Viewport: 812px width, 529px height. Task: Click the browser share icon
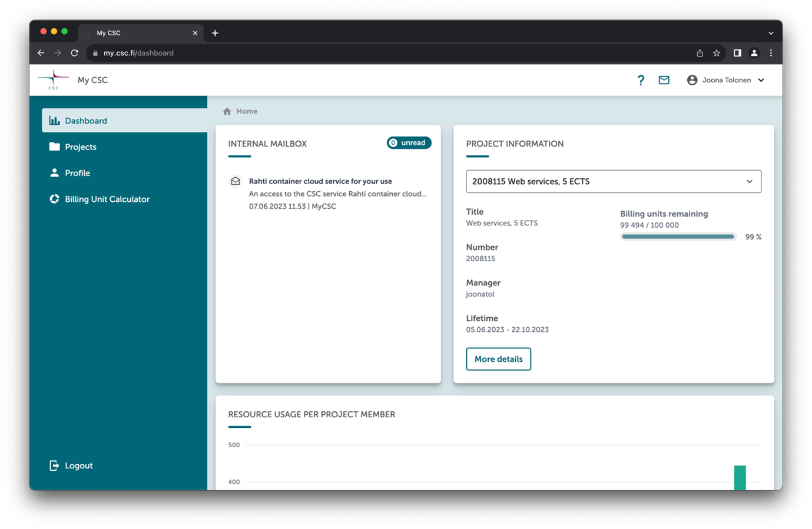[x=700, y=53]
